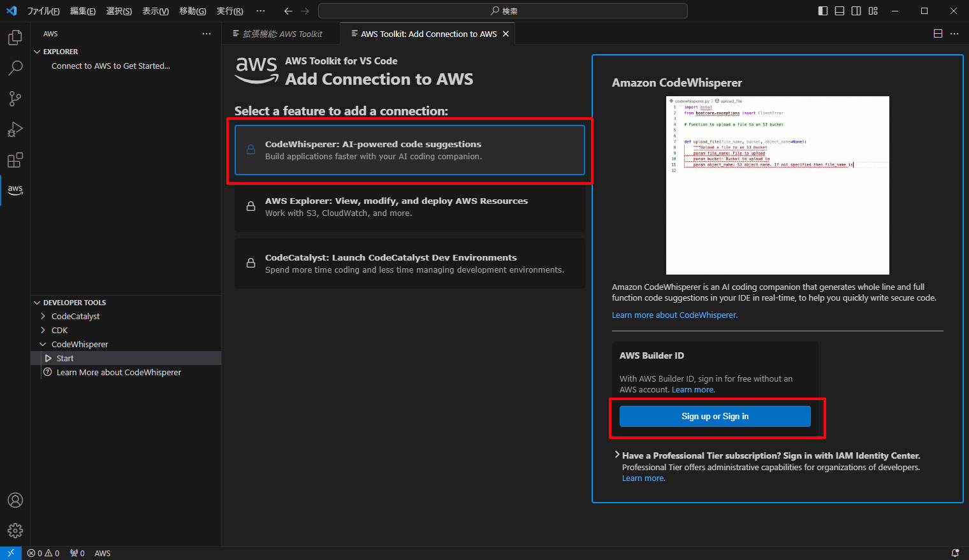Close the Add Connection to AWS tab
This screenshot has width=969, height=560.
(x=506, y=34)
